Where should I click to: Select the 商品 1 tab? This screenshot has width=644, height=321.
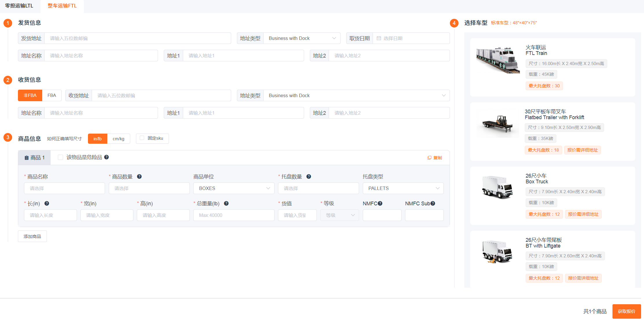click(x=34, y=158)
